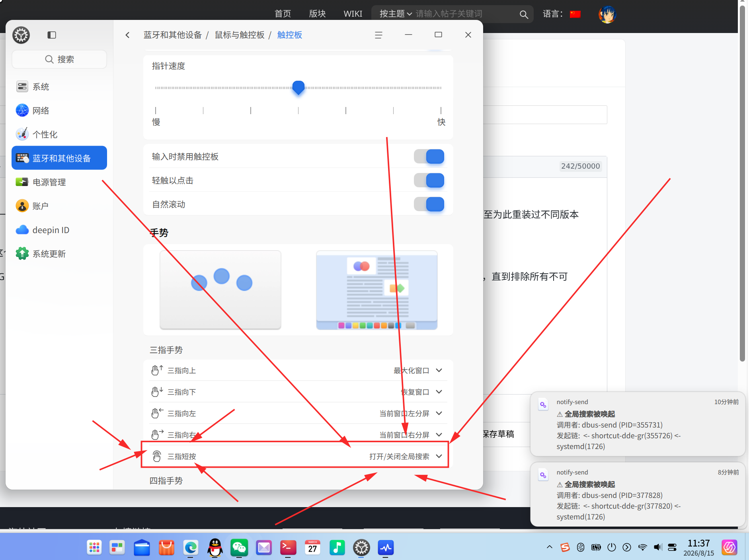
Task: Click the forum search magnifier icon
Action: click(x=524, y=15)
